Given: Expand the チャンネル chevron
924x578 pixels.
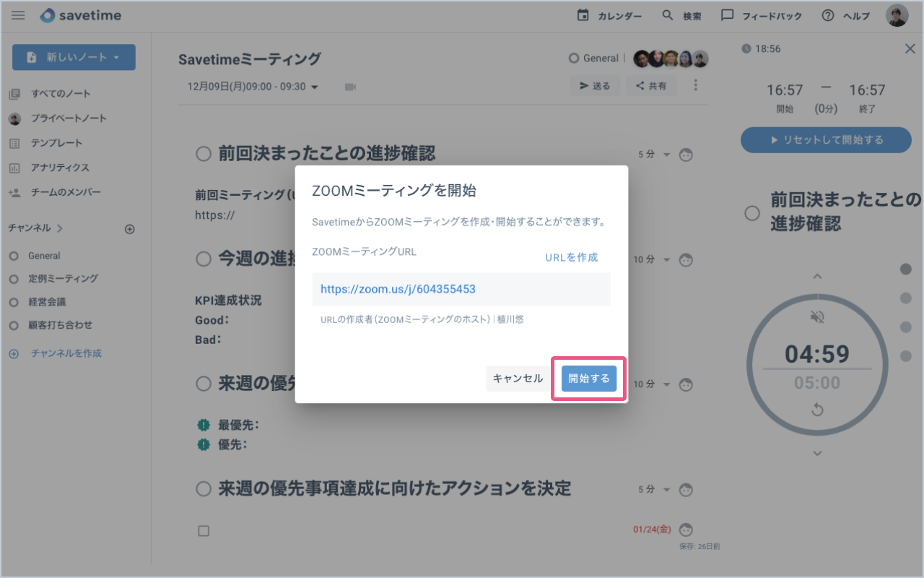Looking at the screenshot, I should click(60, 228).
